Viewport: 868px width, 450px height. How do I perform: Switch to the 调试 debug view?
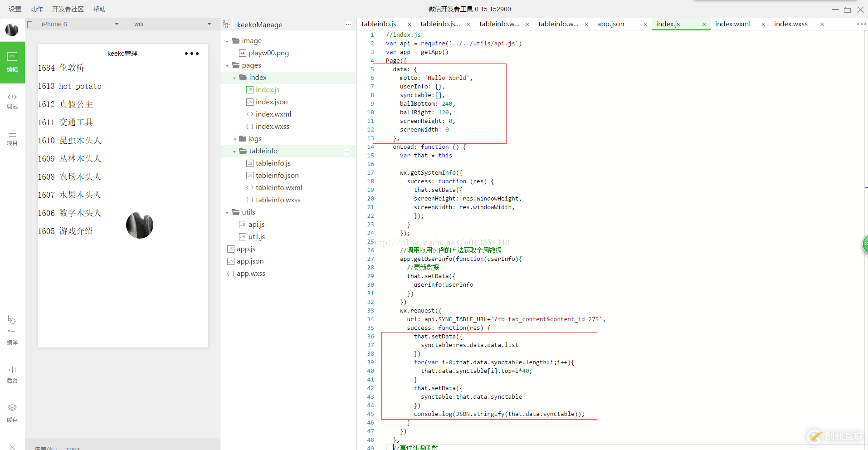[12, 101]
